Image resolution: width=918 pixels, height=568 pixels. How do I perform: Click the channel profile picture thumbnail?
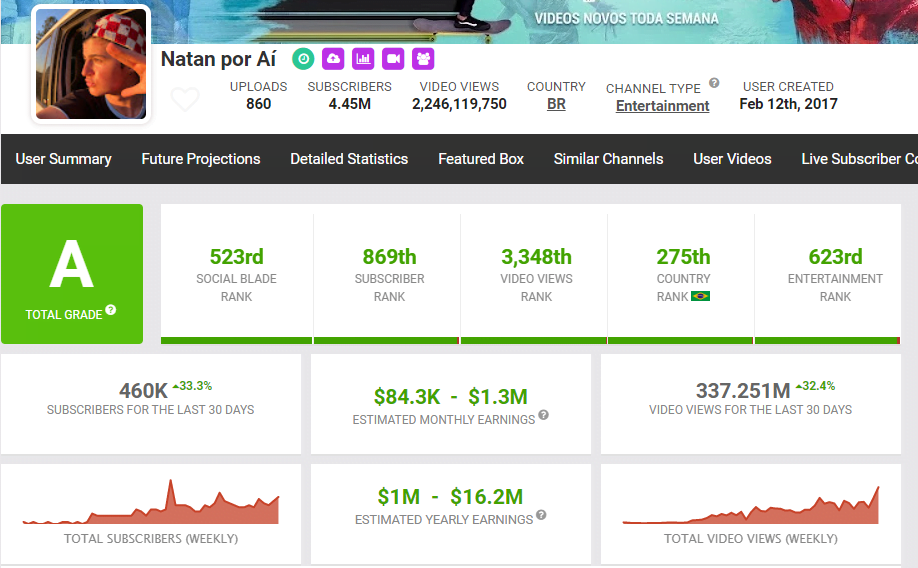click(91, 64)
